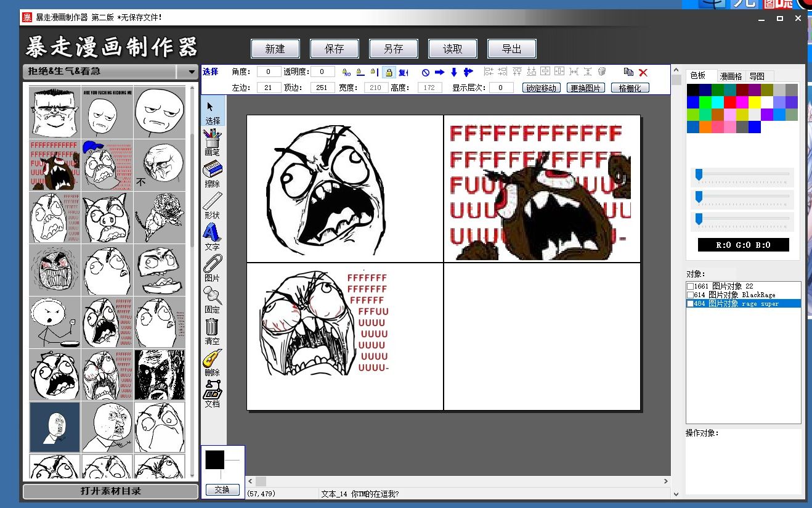This screenshot has width=812, height=508.
Task: Select the brown BlackRage image on canvas
Action: pos(540,192)
